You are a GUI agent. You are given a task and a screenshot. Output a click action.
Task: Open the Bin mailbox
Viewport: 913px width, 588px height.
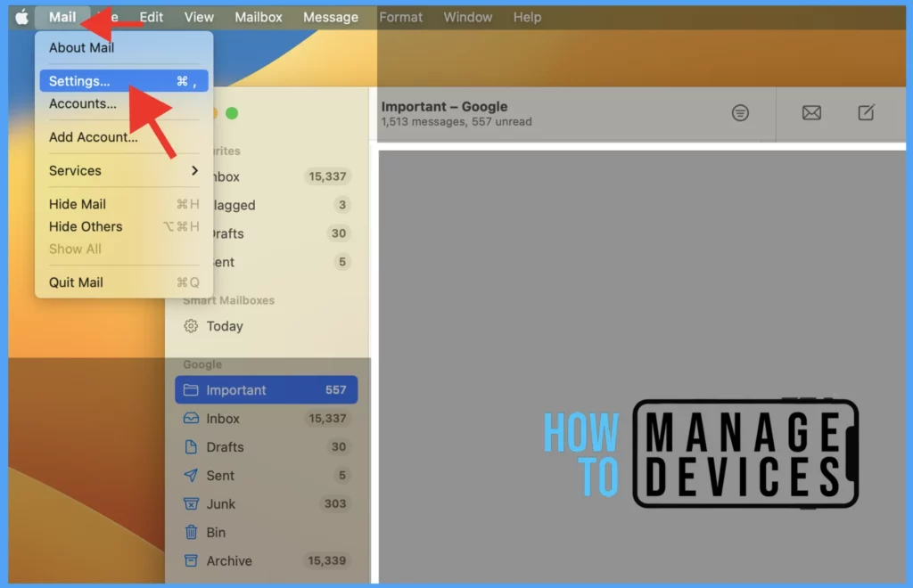pos(266,532)
